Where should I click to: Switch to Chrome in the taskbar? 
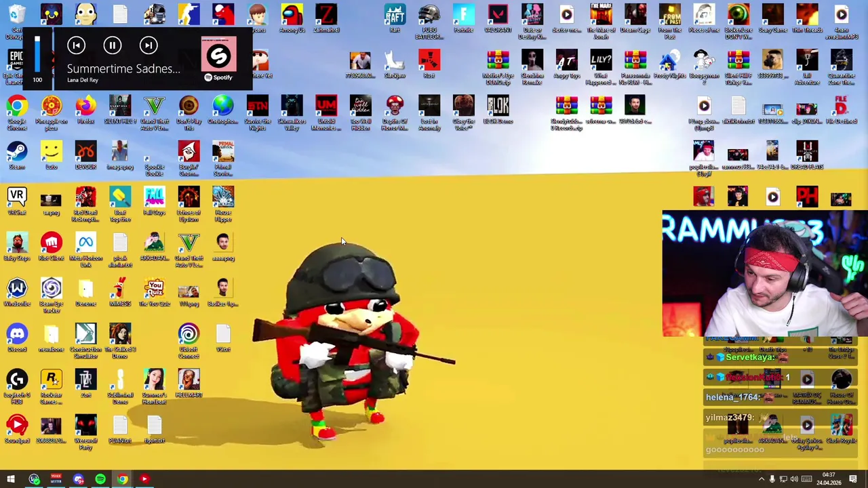click(122, 479)
